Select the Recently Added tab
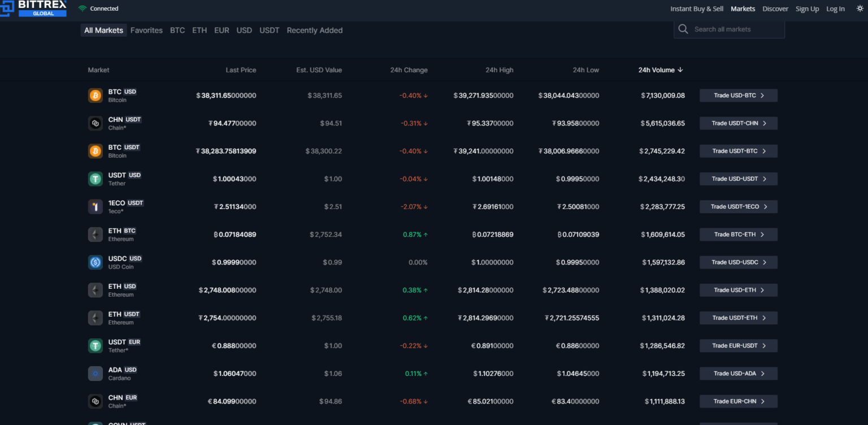The height and width of the screenshot is (425, 868). point(314,31)
